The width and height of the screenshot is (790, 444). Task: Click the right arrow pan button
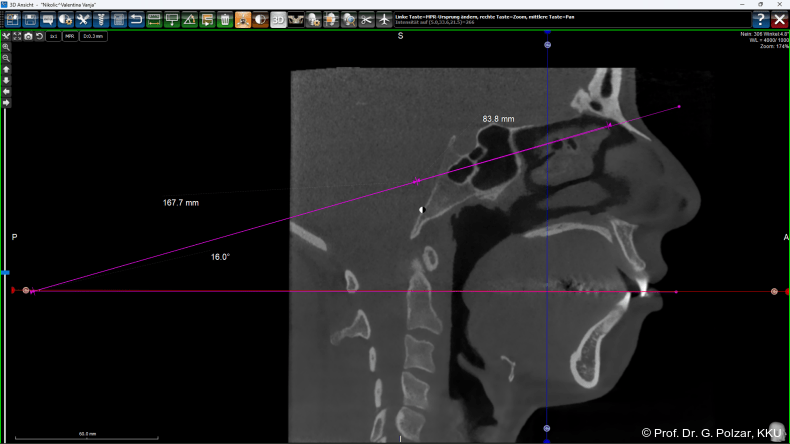click(x=6, y=102)
